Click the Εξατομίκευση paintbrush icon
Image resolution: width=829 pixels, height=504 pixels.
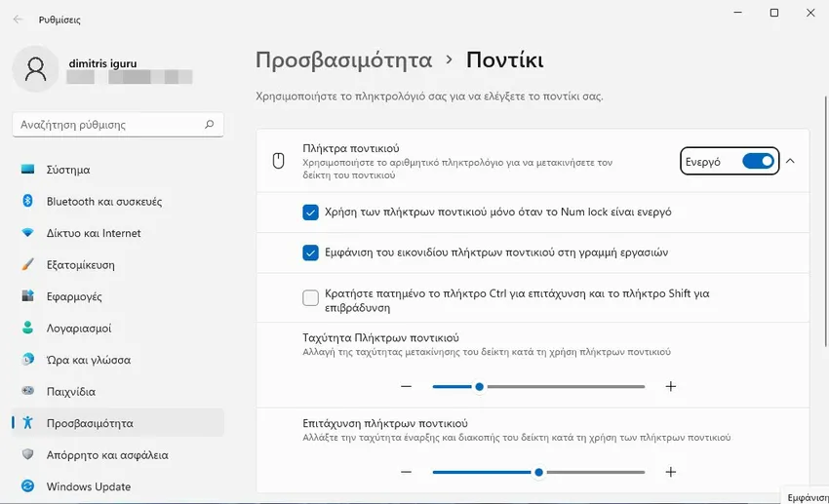pyautogui.click(x=27, y=264)
